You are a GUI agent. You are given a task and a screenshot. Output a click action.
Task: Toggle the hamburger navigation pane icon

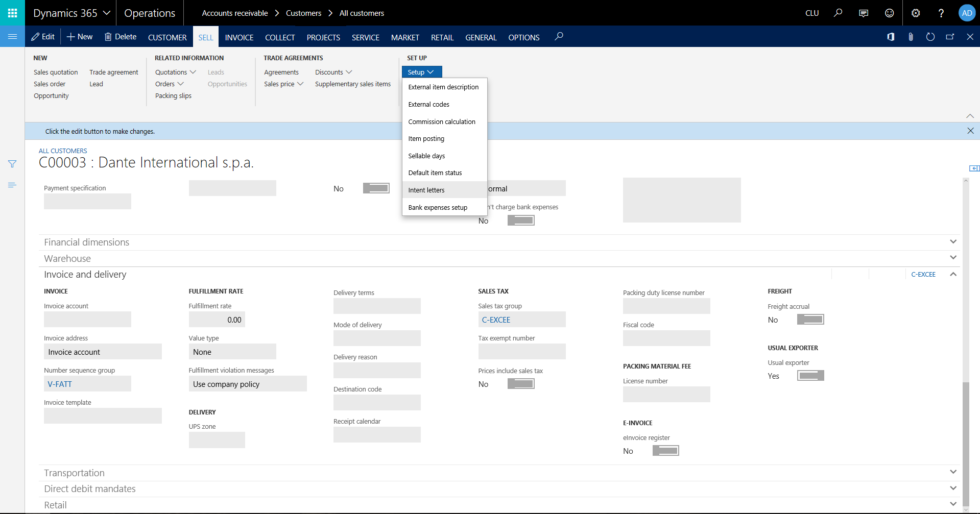[x=12, y=36]
